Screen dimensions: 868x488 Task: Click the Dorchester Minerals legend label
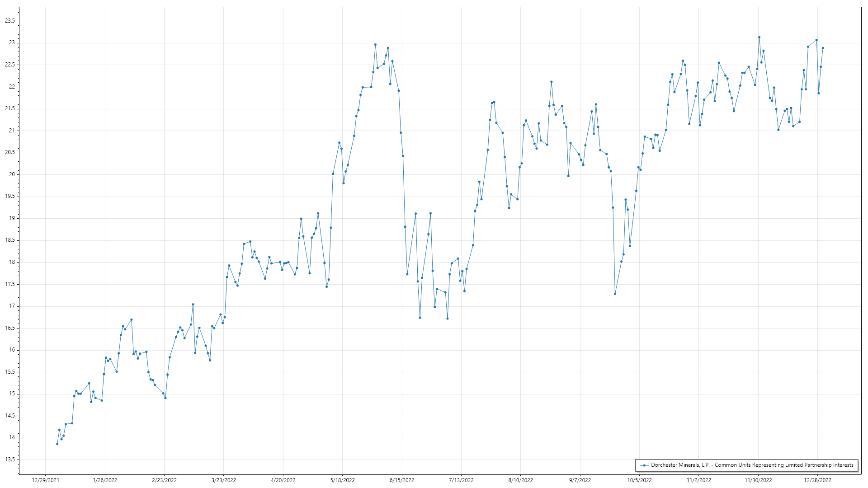752,465
